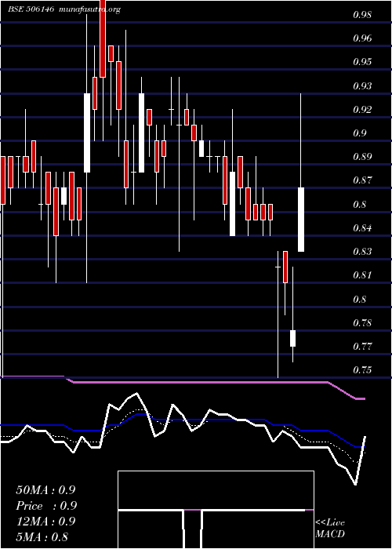Click the 50MA : 0.9 readout
Viewport: 392px width, 549px height.
tap(45, 490)
